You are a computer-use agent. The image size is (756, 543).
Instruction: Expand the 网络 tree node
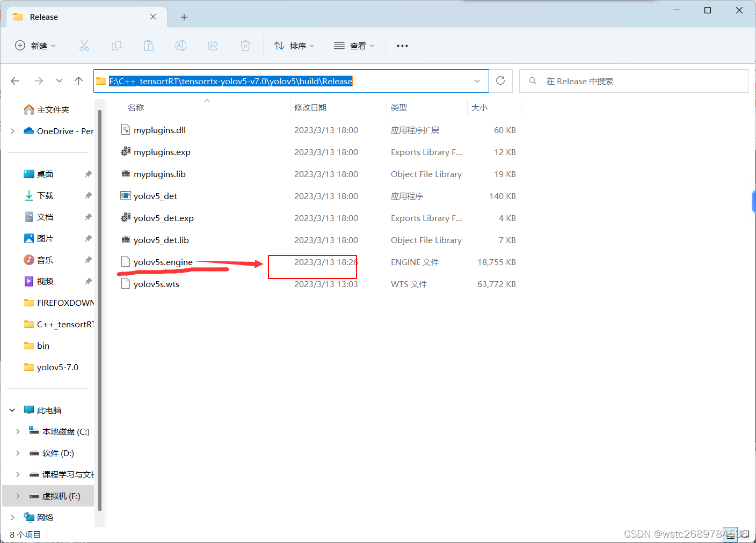(12, 517)
